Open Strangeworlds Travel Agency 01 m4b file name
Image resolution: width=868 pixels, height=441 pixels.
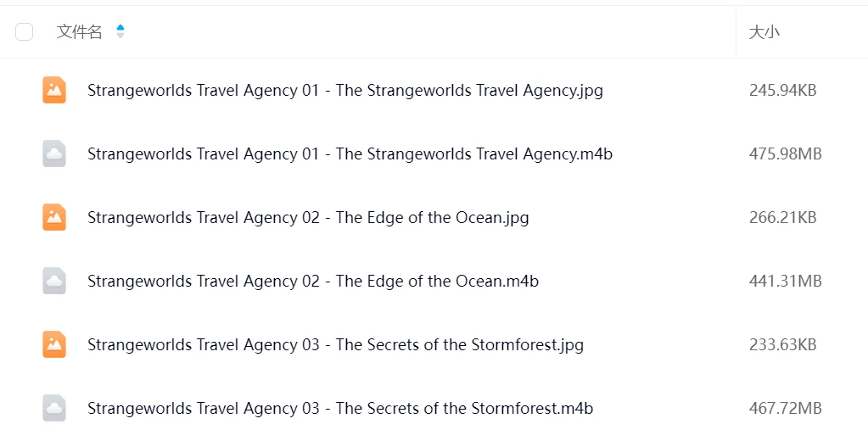pyautogui.click(x=350, y=154)
